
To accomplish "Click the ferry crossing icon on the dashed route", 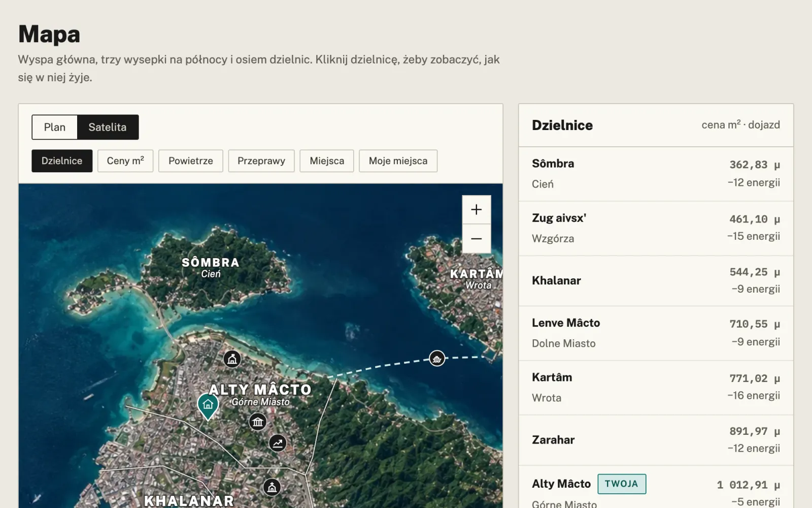I will [437, 358].
